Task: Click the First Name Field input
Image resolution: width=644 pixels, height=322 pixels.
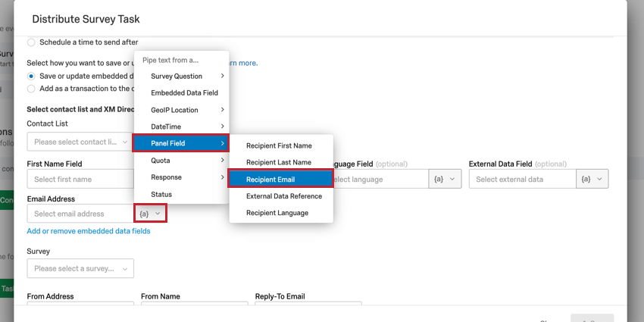Action: click(80, 180)
